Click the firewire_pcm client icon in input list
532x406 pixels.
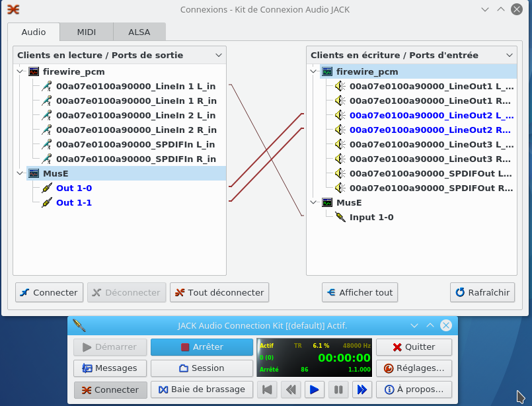click(327, 71)
